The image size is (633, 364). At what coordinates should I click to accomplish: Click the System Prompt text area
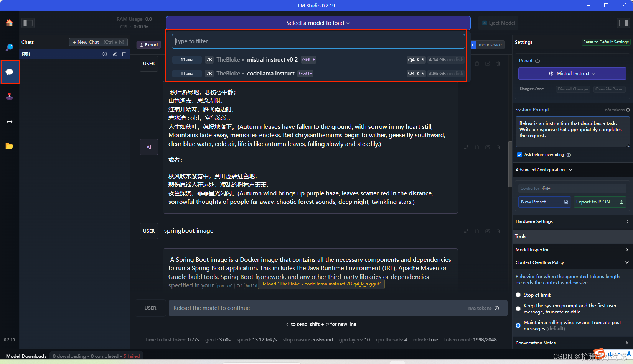[572, 132]
